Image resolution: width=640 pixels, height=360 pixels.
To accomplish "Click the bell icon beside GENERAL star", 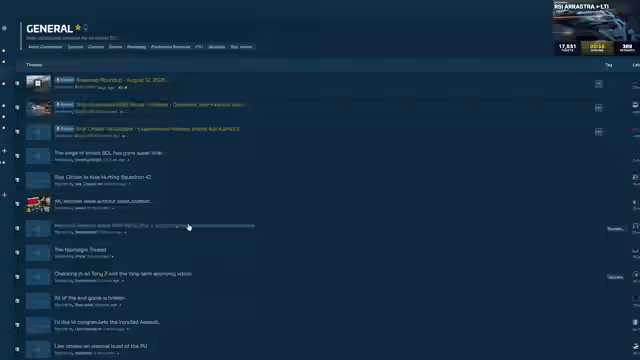I will (x=85, y=28).
